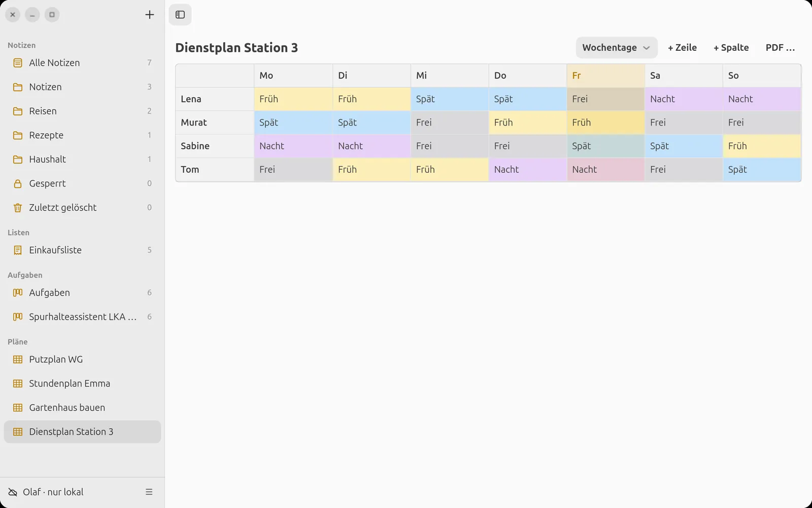The width and height of the screenshot is (812, 508).
Task: Select the So column header
Action: tap(762, 76)
